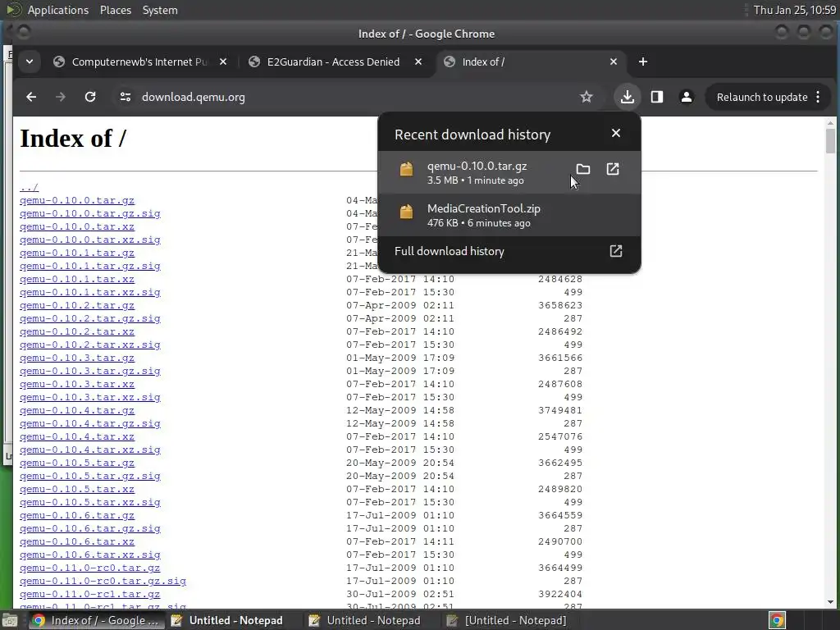Open qemu-0.10.0.tar.xz link
The width and height of the screenshot is (840, 630).
pyautogui.click(x=77, y=226)
